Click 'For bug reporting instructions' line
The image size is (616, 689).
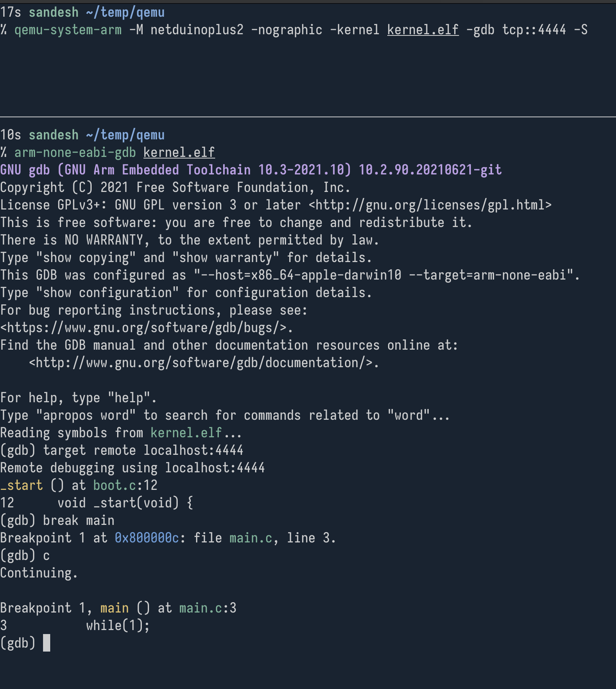pyautogui.click(x=154, y=310)
